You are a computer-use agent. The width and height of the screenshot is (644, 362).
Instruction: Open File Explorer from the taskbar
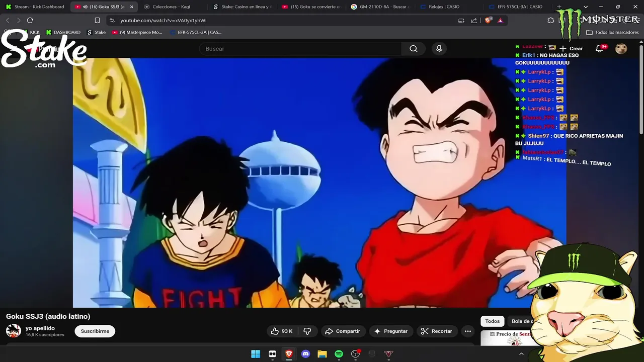coord(322,354)
